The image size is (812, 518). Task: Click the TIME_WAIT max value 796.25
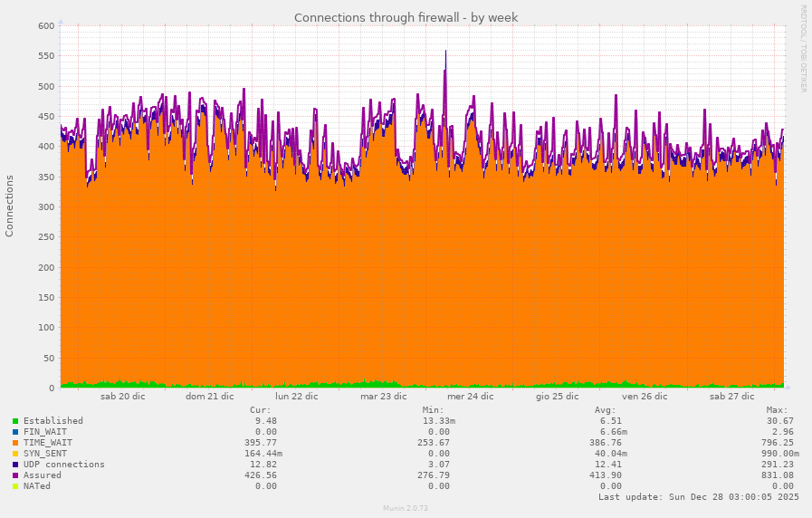(778, 442)
